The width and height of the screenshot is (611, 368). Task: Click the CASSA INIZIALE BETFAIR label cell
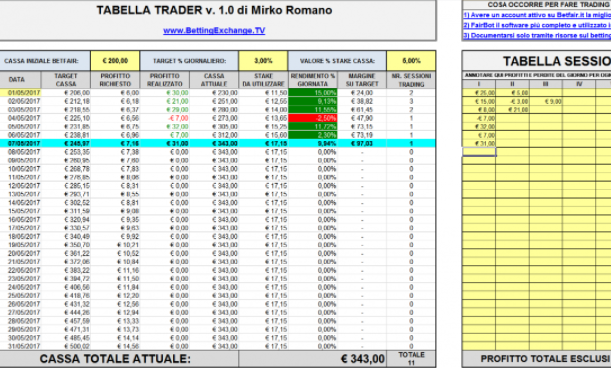point(45,61)
